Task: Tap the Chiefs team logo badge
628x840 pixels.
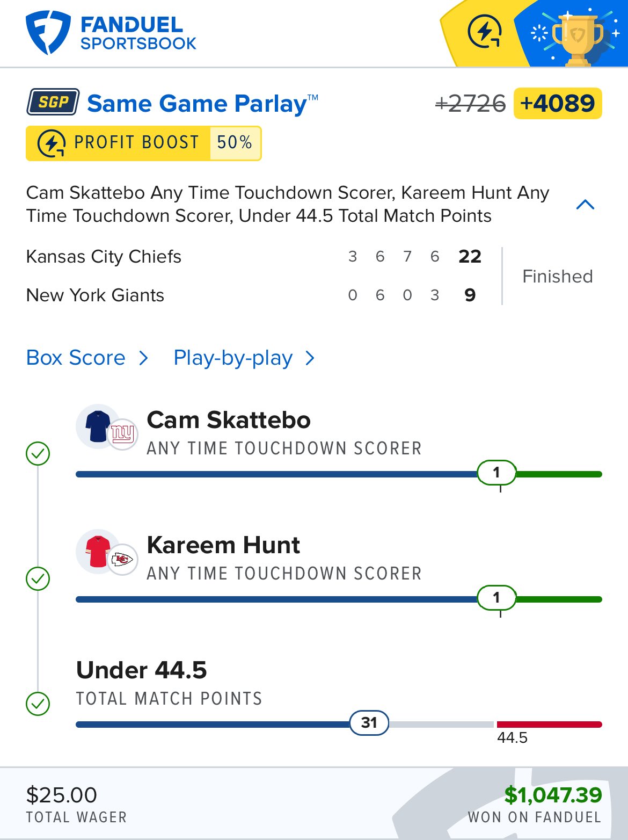Action: tap(122, 560)
